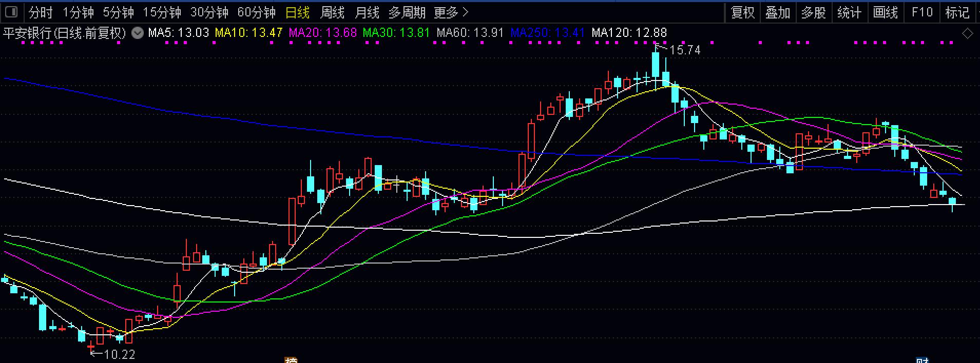
Task: Click the 统计 statistics button
Action: (850, 12)
